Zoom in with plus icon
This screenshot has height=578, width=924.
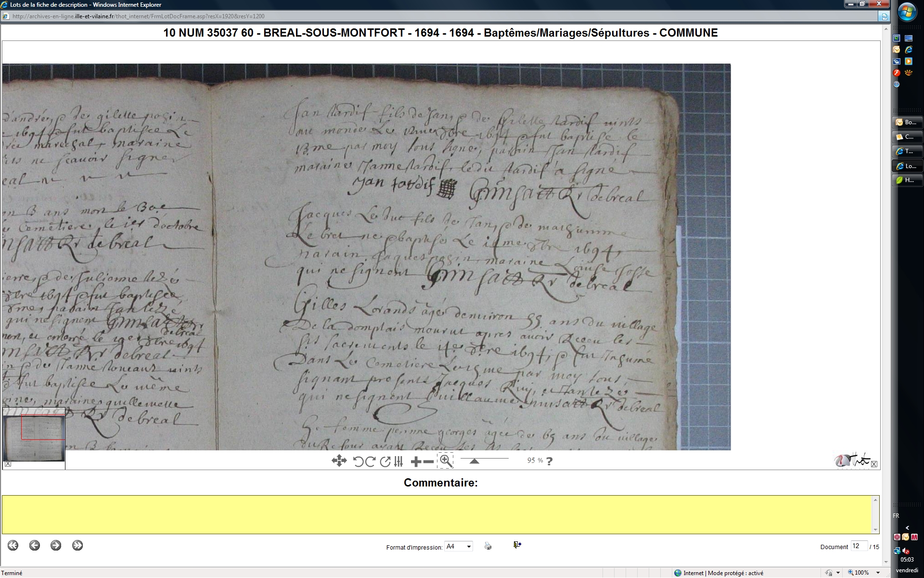click(x=416, y=461)
